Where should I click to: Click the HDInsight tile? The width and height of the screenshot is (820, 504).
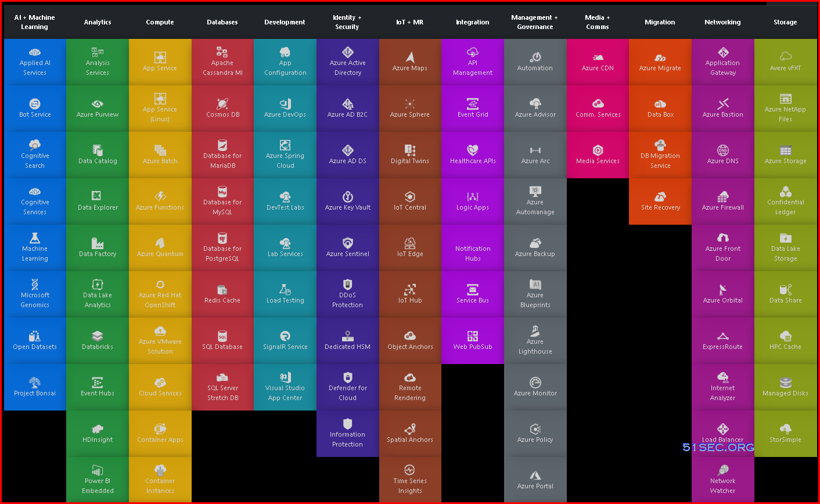click(x=98, y=434)
